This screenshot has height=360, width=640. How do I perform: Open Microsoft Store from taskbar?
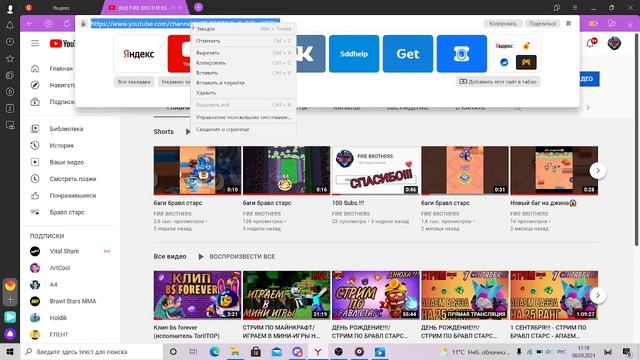click(x=256, y=351)
